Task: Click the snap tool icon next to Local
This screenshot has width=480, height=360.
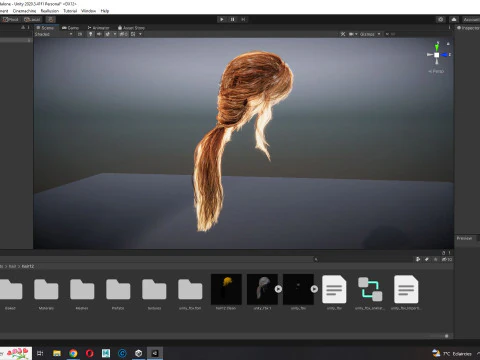Action: click(50, 19)
